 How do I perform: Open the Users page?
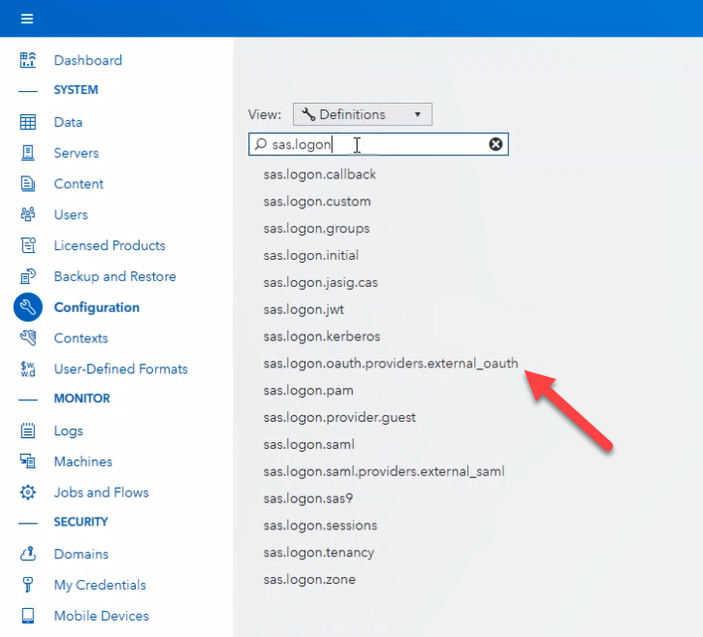point(71,214)
